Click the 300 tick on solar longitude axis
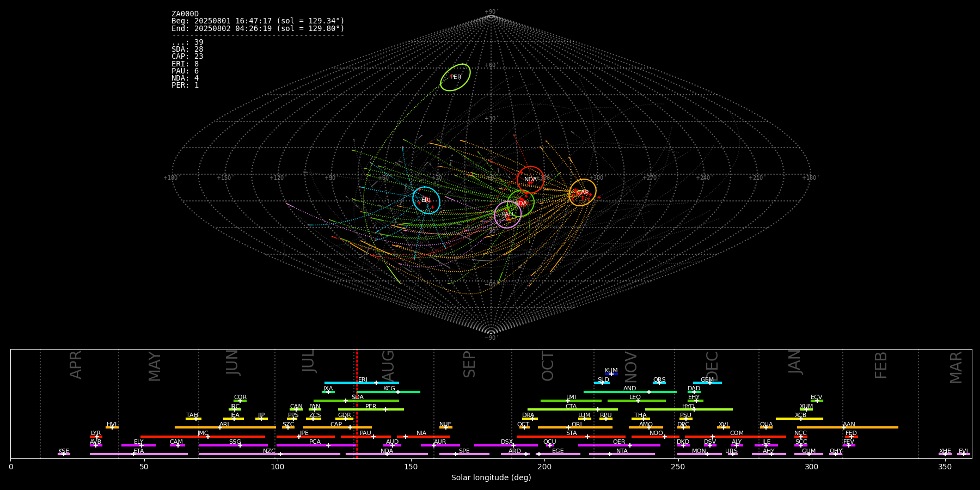980x490 pixels. tap(811, 467)
